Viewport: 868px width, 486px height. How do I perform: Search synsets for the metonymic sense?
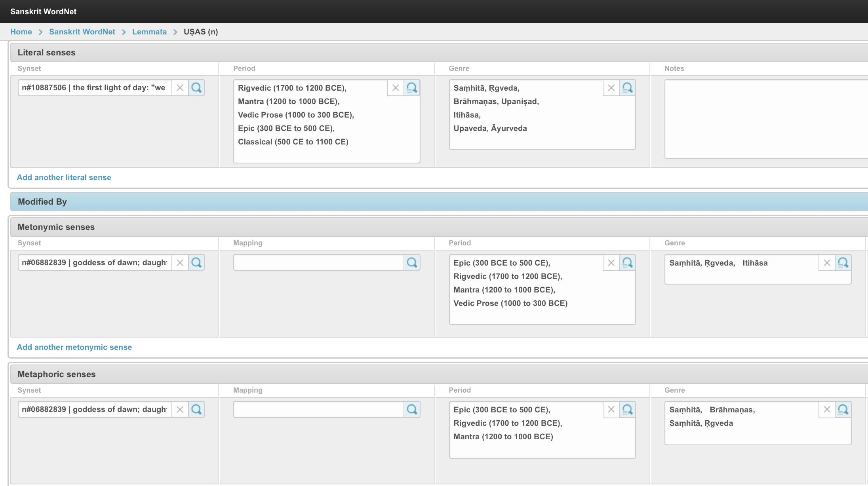coord(196,262)
